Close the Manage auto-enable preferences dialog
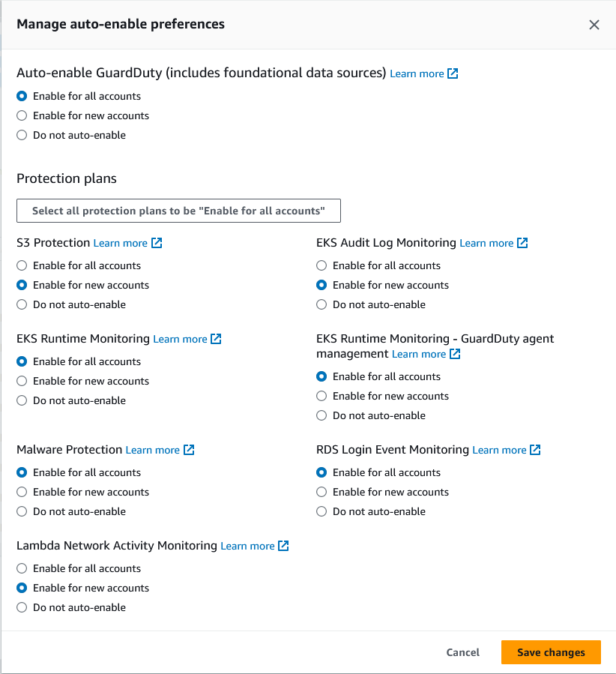This screenshot has height=674, width=616. [x=594, y=25]
